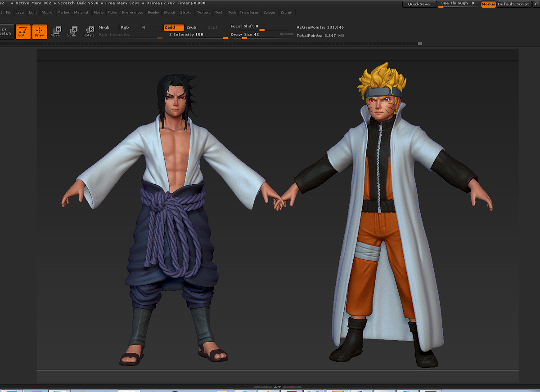Select the Scale transform tool

point(72,31)
